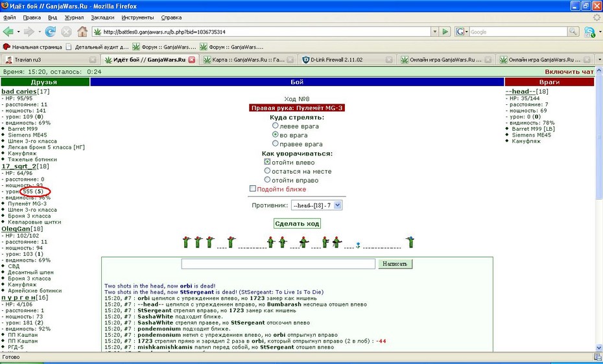The image size is (603, 364).
Task: Choose отойти влево dodge option
Action: coord(267,162)
